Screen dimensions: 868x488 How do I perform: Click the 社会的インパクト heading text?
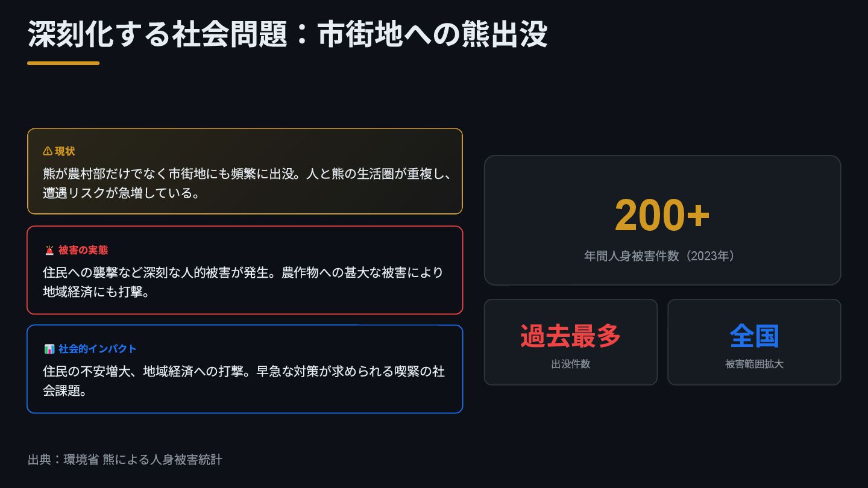coord(98,349)
